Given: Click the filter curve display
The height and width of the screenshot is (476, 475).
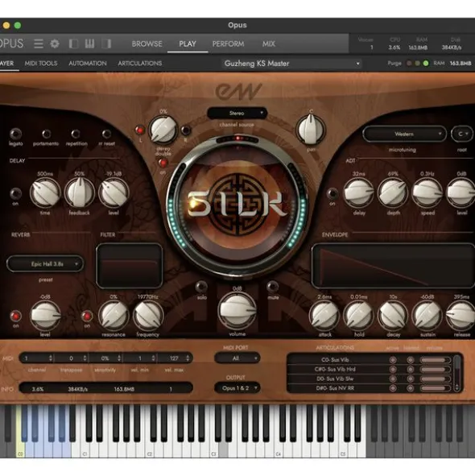Looking at the screenshot, I should [x=130, y=266].
